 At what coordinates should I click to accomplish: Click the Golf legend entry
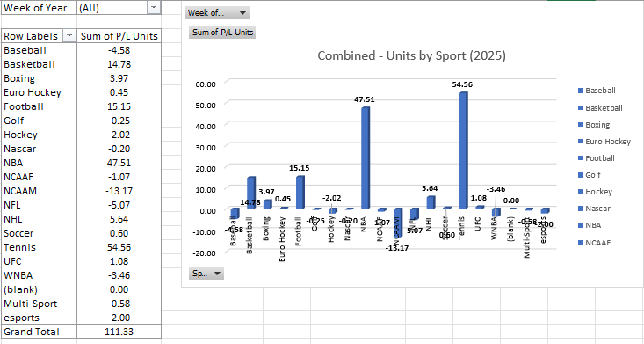pyautogui.click(x=589, y=175)
